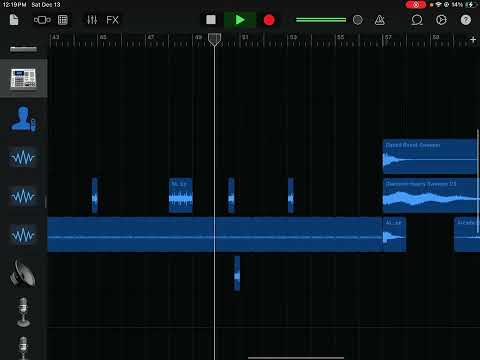This screenshot has width=480, height=360.
Task: Select short region at bar 57, third waveform track
Action: (x=395, y=234)
